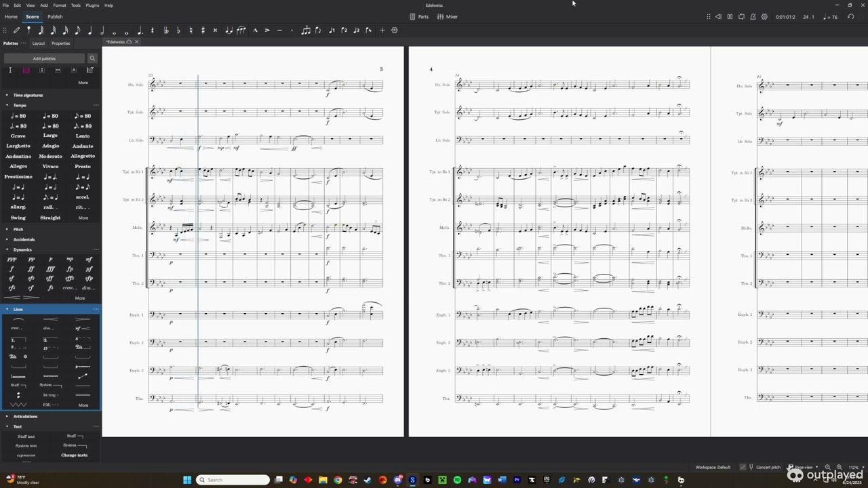Open the Plugins menu
The width and height of the screenshot is (868, 488).
tap(92, 5)
